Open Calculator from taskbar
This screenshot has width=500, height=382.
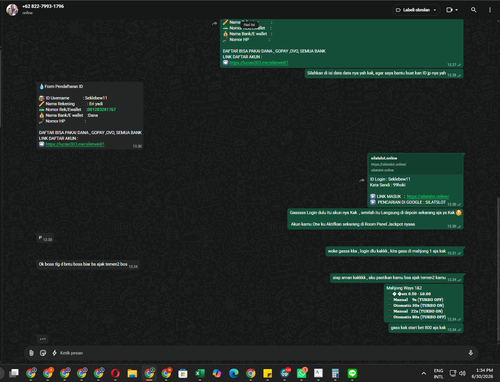tap(335, 373)
